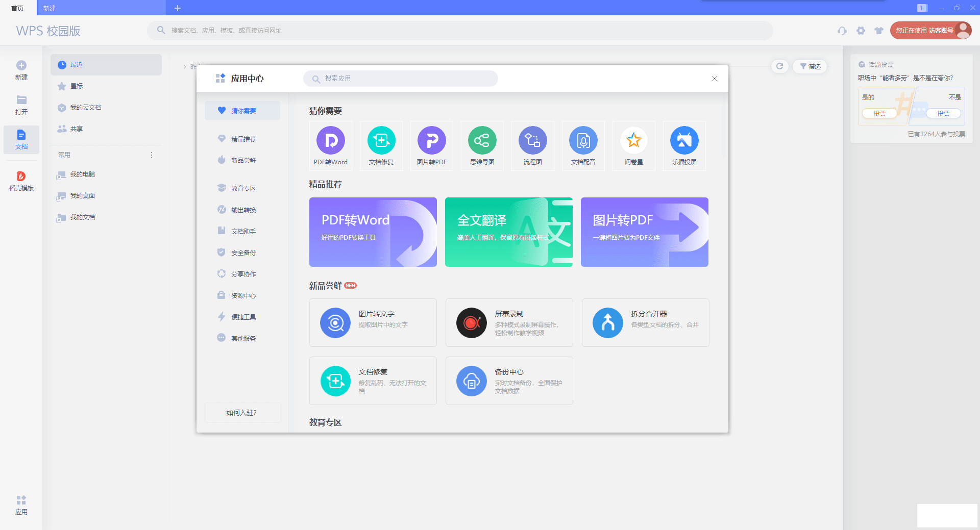This screenshot has width=980, height=530.
Task: Open the 问卷星 survey app
Action: click(633, 145)
